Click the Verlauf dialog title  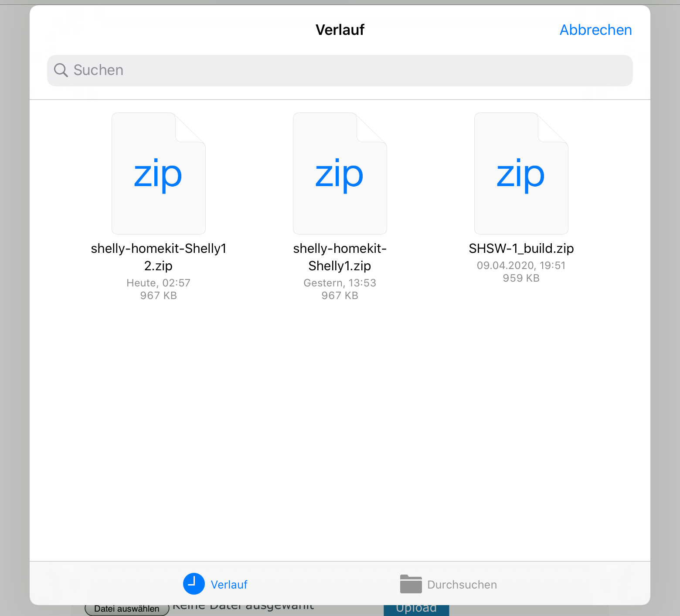pos(340,30)
